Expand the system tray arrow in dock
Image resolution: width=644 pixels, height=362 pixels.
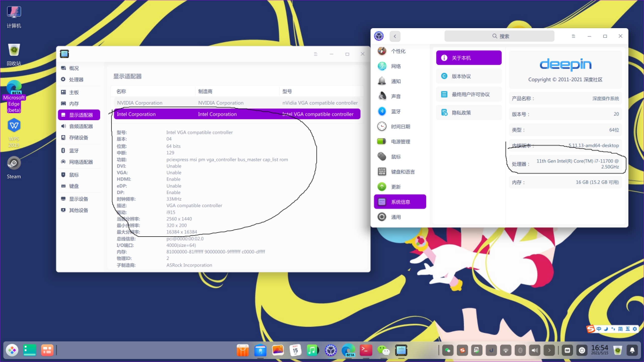point(549,350)
